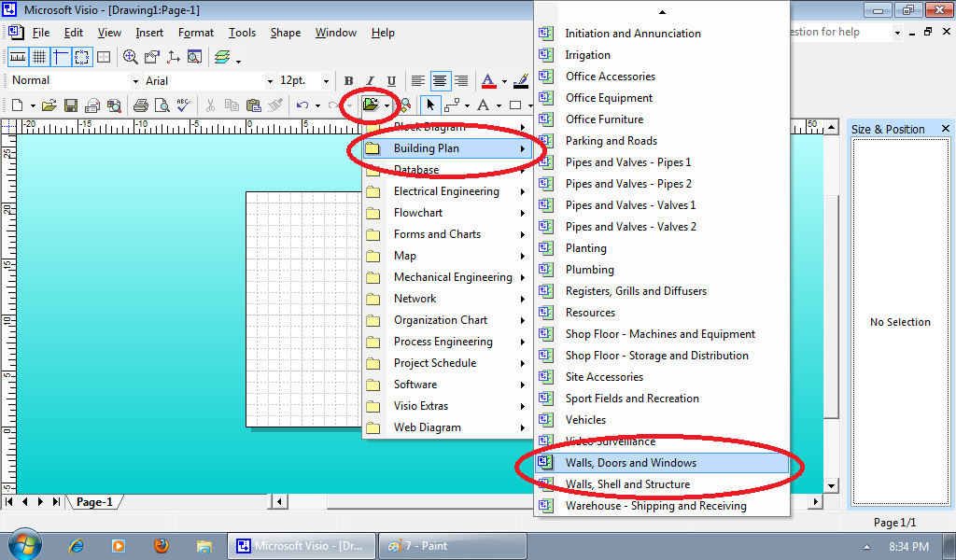Align text left

[x=417, y=81]
